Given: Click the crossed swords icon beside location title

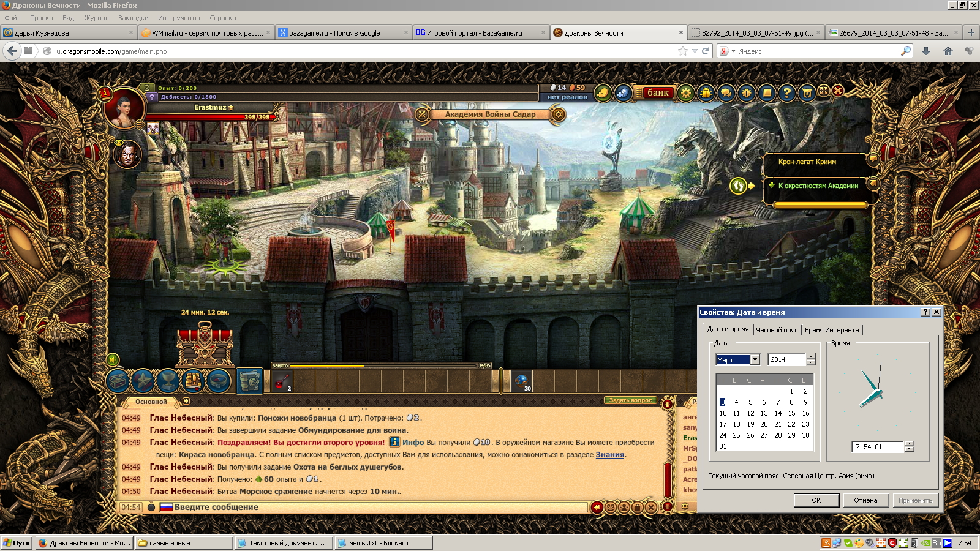Looking at the screenshot, I should (x=422, y=114).
